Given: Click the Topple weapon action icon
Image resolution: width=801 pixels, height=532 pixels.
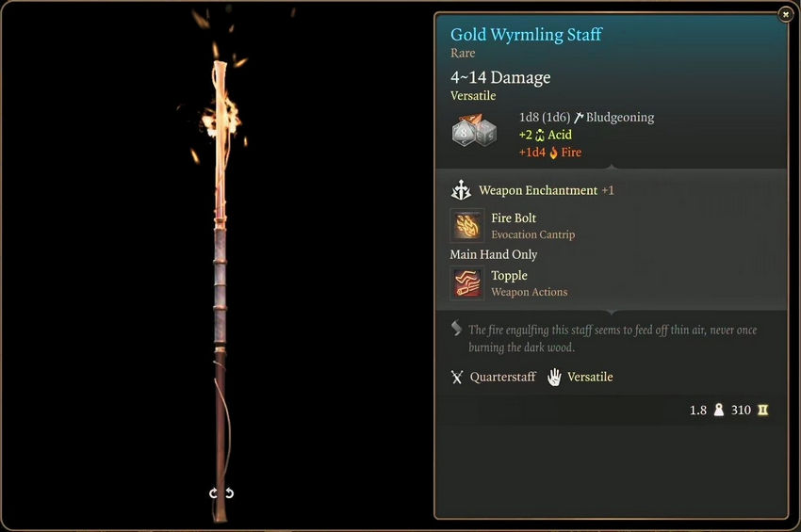Looking at the screenshot, I should click(x=466, y=282).
